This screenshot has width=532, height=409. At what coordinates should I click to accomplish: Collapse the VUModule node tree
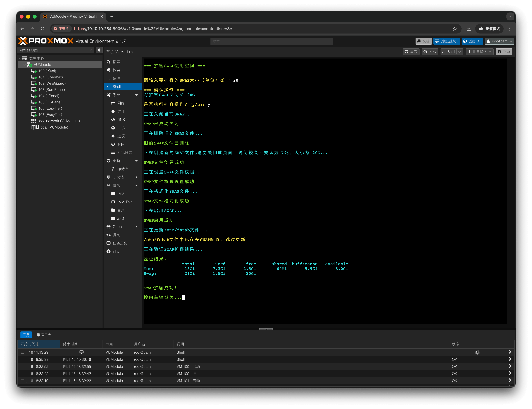pos(25,65)
